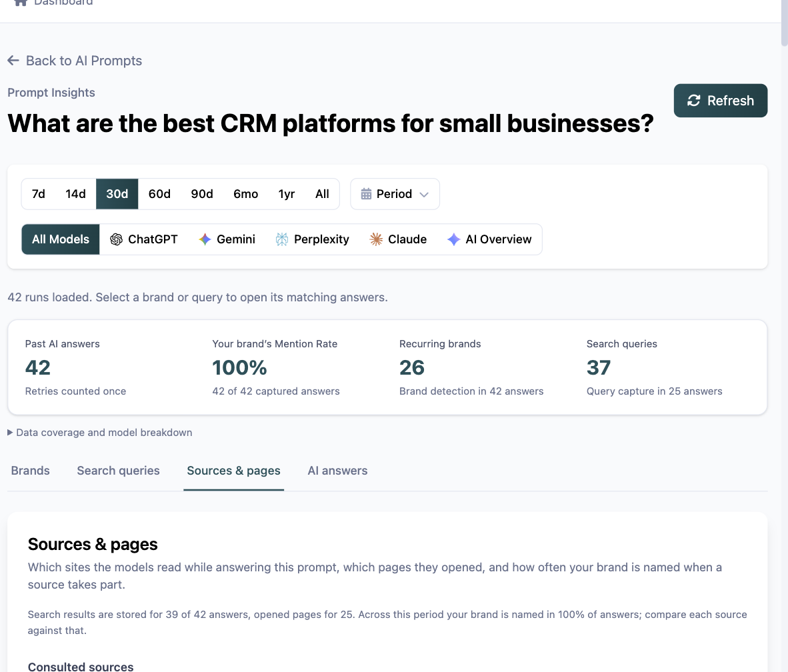Click the '42 runs loaded' status text

point(197,297)
